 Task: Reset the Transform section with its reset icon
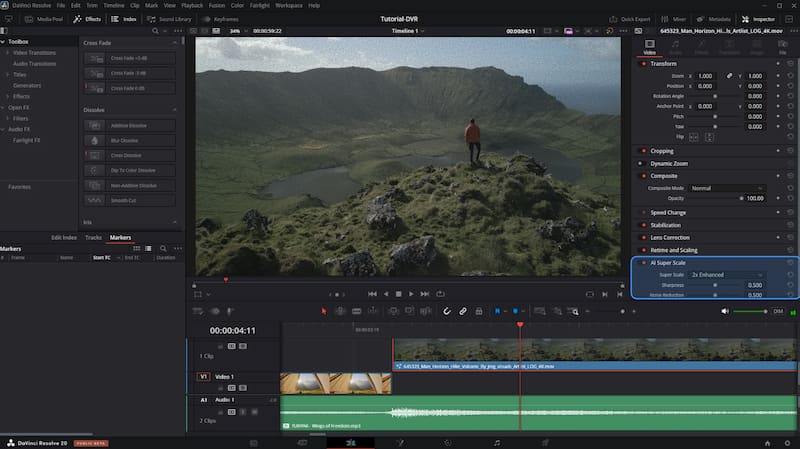click(x=790, y=64)
